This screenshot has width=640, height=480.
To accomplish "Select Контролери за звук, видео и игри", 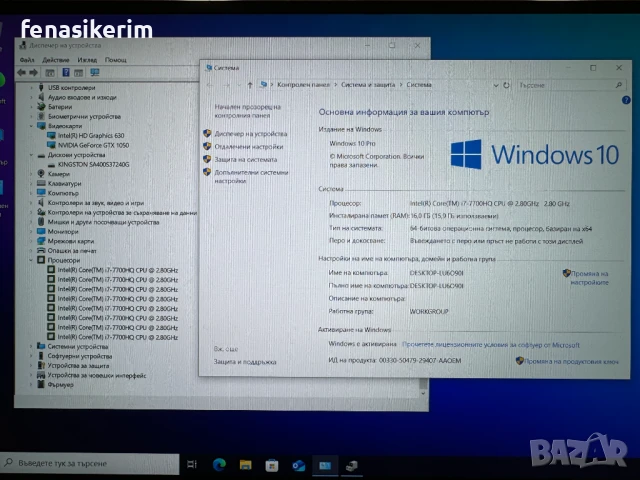I will pyautogui.click(x=96, y=203).
